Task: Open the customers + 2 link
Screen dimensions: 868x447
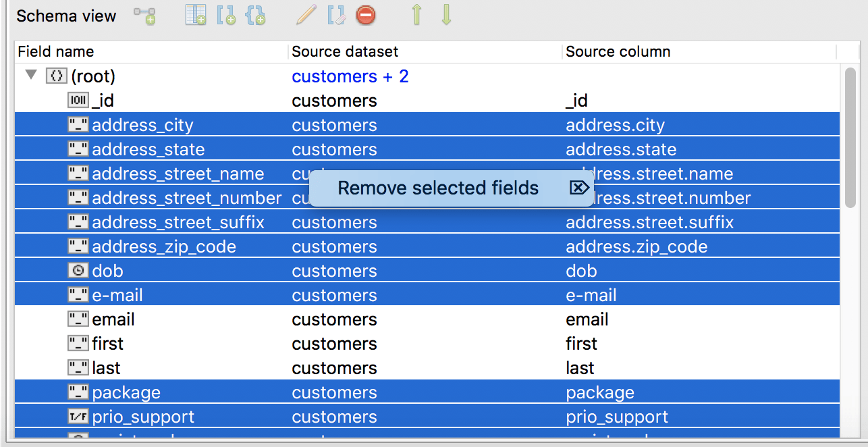Action: 350,76
